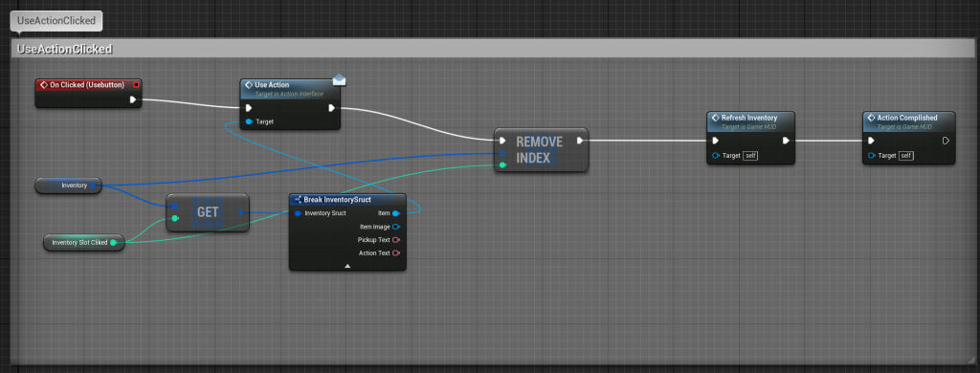The image size is (980, 373).
Task: Click the envelope interface icon on Use Action
Action: point(339,80)
